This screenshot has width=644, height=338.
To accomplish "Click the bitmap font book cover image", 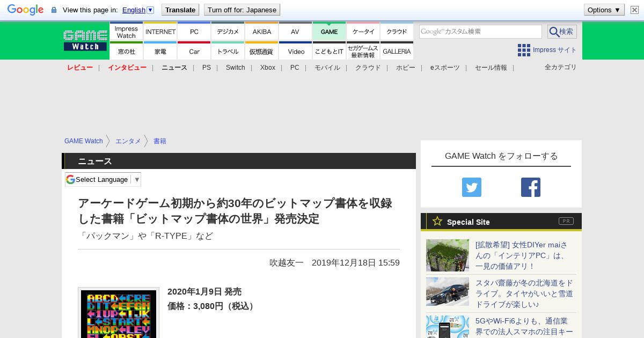I will tap(119, 314).
